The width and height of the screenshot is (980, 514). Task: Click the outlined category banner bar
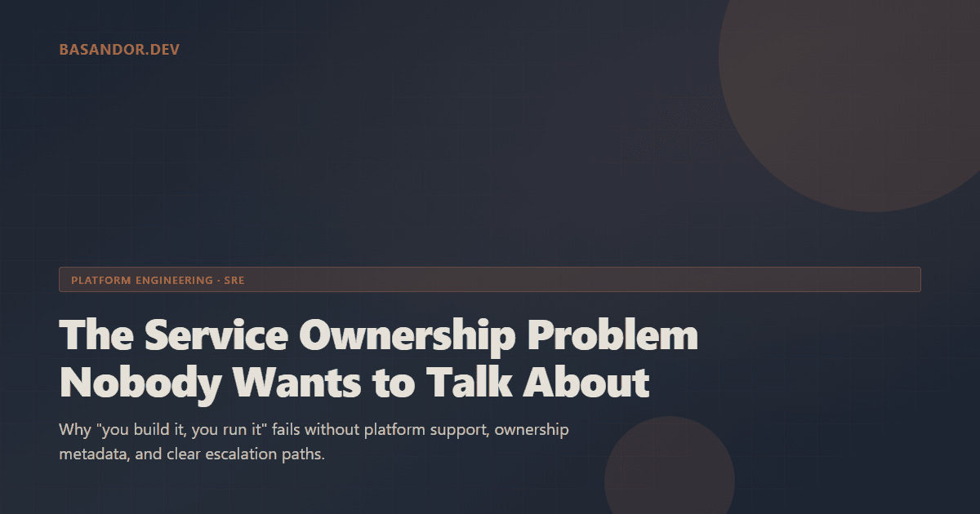488,279
